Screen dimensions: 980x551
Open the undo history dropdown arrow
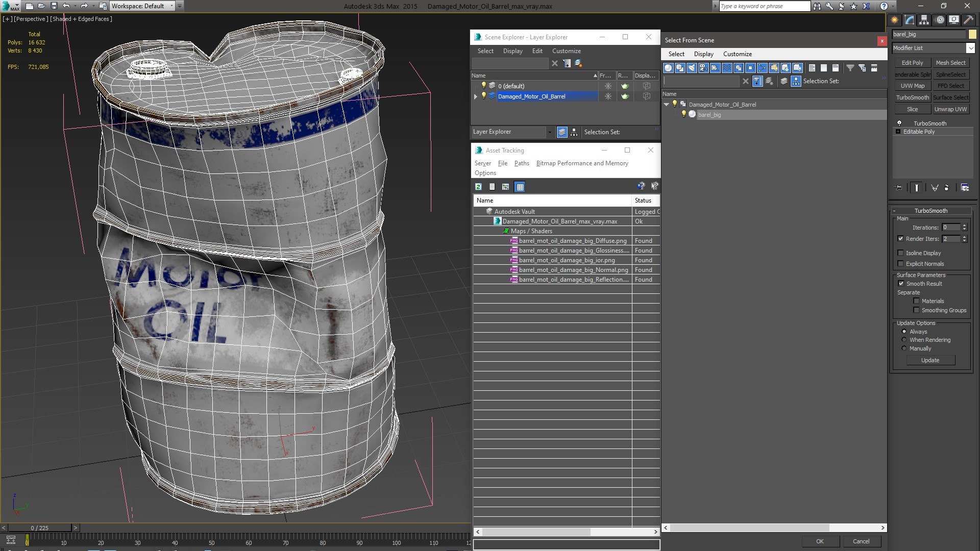[75, 6]
